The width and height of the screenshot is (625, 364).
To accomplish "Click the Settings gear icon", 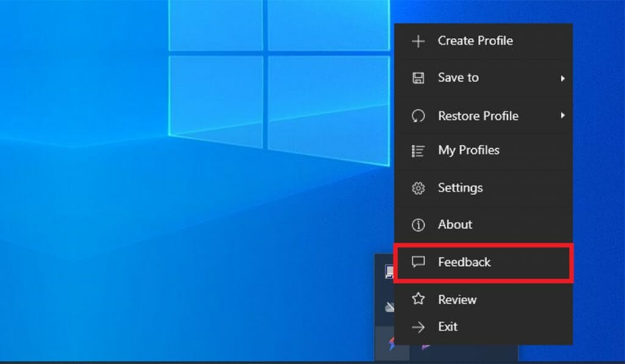I will point(418,188).
